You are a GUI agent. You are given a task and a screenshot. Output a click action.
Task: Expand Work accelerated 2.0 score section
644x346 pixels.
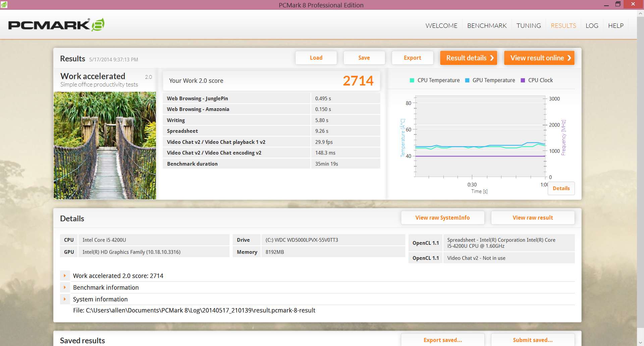(65, 276)
